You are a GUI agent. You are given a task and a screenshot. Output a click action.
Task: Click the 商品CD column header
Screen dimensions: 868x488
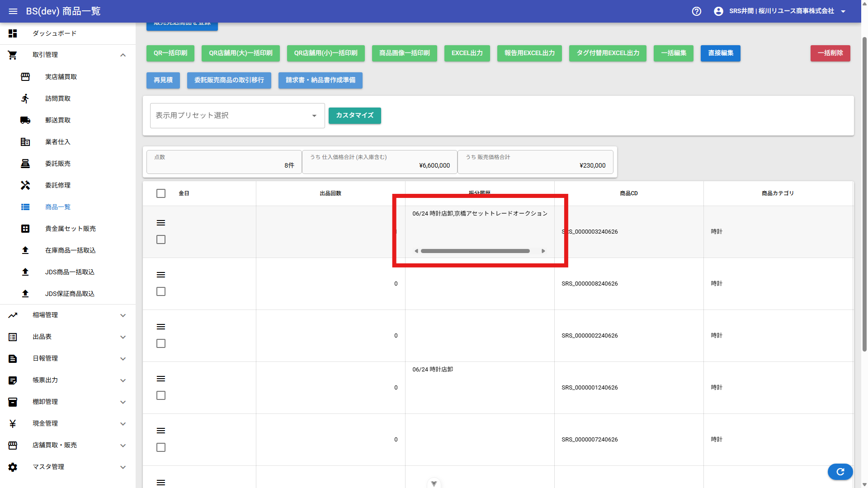pyautogui.click(x=629, y=193)
